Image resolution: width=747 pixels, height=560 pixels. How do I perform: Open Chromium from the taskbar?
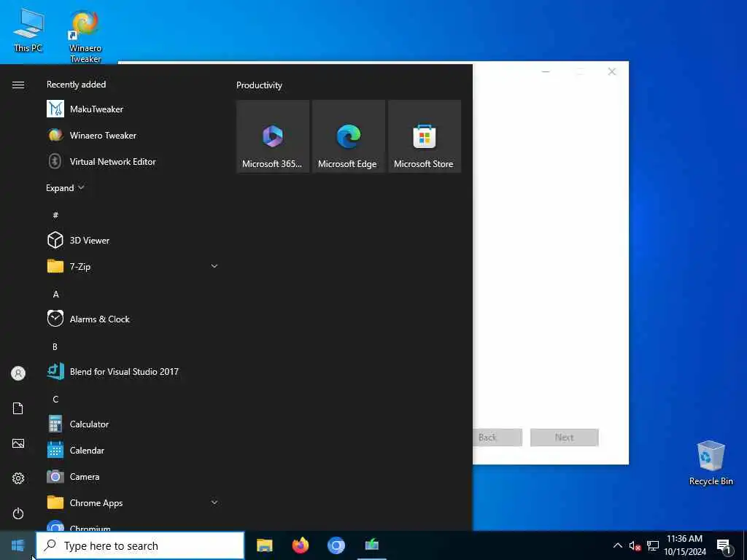click(336, 545)
